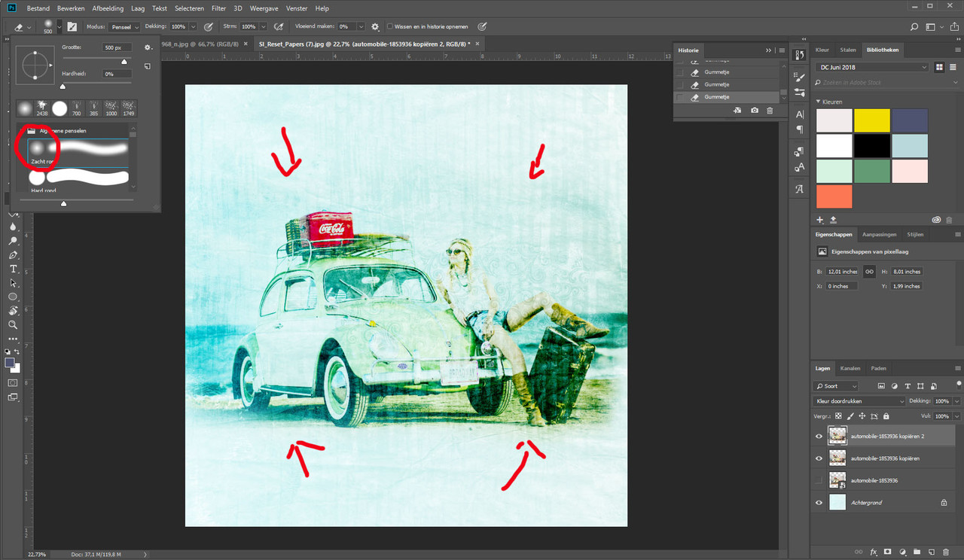Image resolution: width=964 pixels, height=560 pixels.
Task: Show hidden automobile-1853936 layer
Action: [819, 479]
